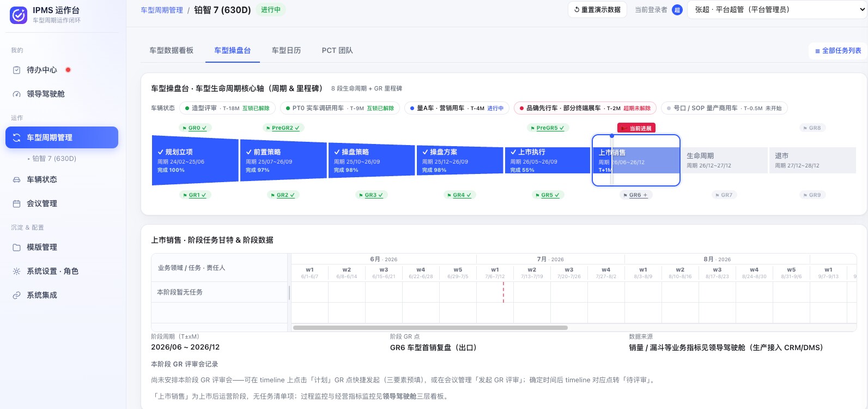Click the 8月 w3 week header
This screenshot has height=409, width=868.
[717, 273]
